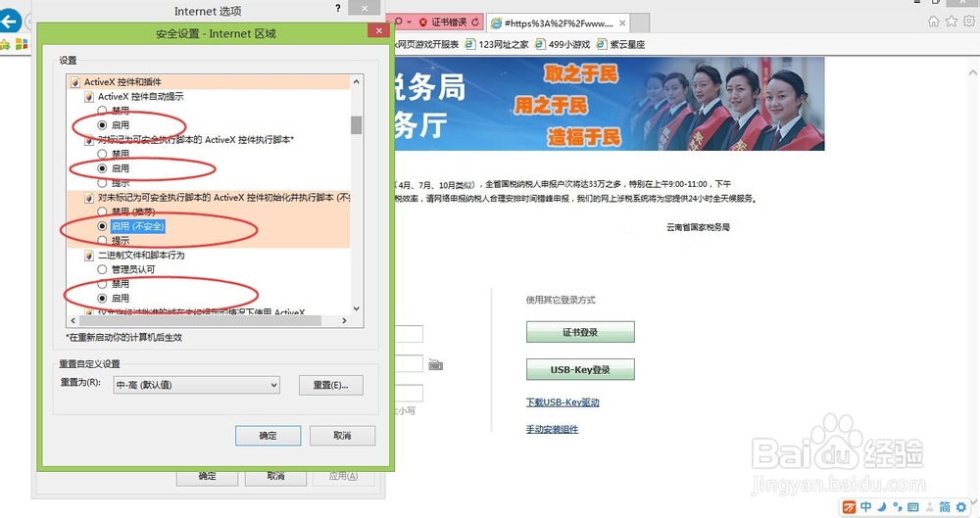Select 启用 under ActiveX 控件自动提示
The width and height of the screenshot is (980, 518).
[x=102, y=125]
